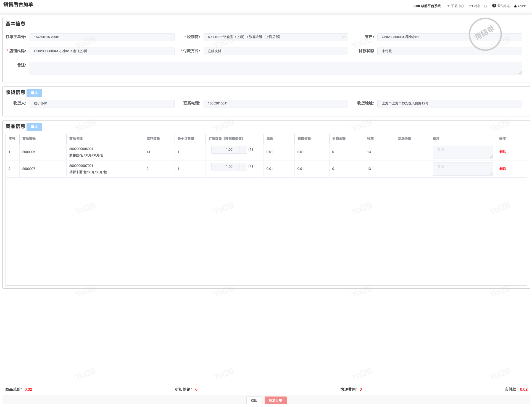The width and height of the screenshot is (532, 407).
Task: Click 增加 button in 收货信息 section
Action: point(34,93)
